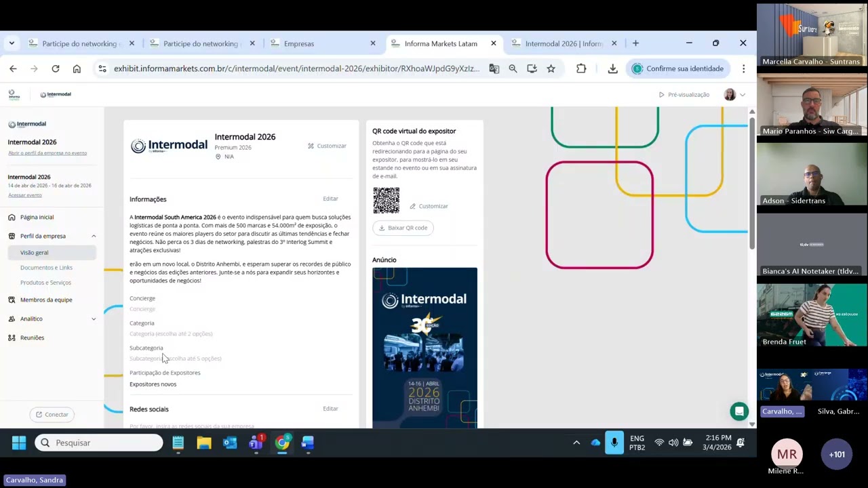The image size is (868, 488).
Task: Open the Windows Start menu
Action: tap(19, 443)
